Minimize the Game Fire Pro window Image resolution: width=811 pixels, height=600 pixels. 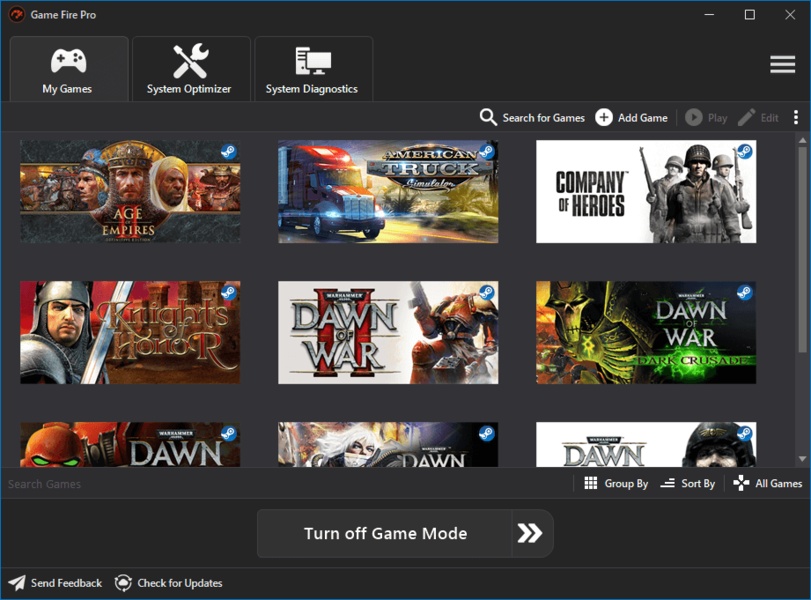[709, 14]
